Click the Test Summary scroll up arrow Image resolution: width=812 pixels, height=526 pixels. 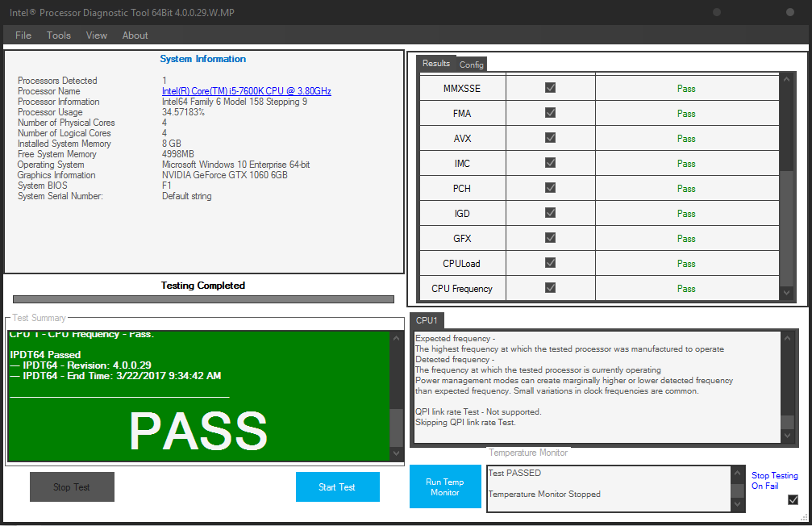tap(396, 338)
